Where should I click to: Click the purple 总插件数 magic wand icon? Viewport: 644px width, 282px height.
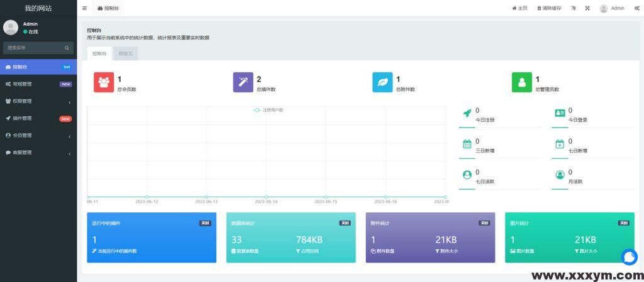tap(243, 83)
